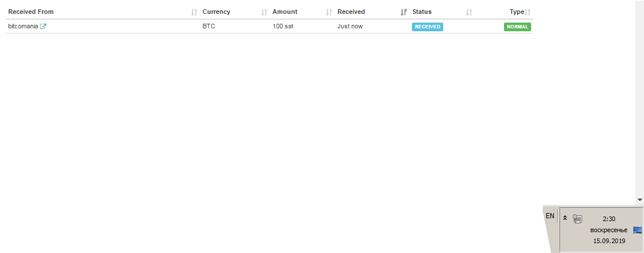Screen dimensions: 644x253
Task: Sort table by Amount column arrows
Action: coord(329,12)
